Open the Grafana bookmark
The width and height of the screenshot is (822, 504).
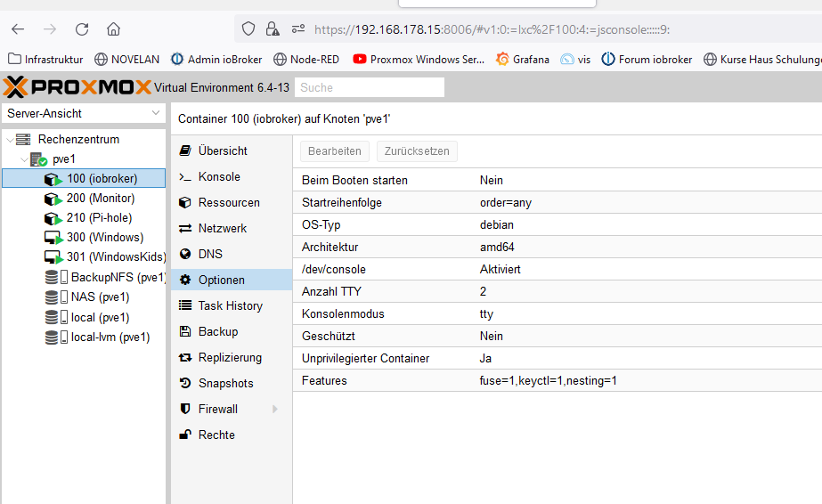tap(523, 59)
